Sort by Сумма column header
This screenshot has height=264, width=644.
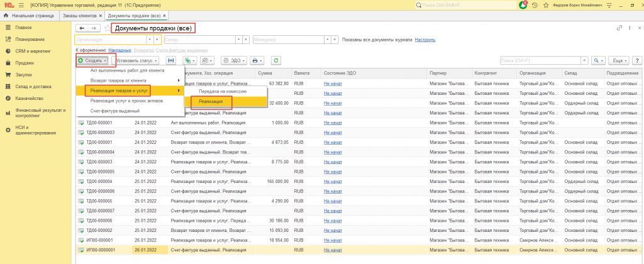pos(273,73)
